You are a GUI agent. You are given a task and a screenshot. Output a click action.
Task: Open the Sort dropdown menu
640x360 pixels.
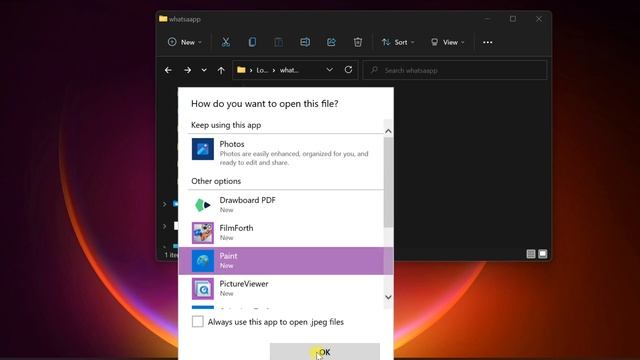tap(398, 42)
